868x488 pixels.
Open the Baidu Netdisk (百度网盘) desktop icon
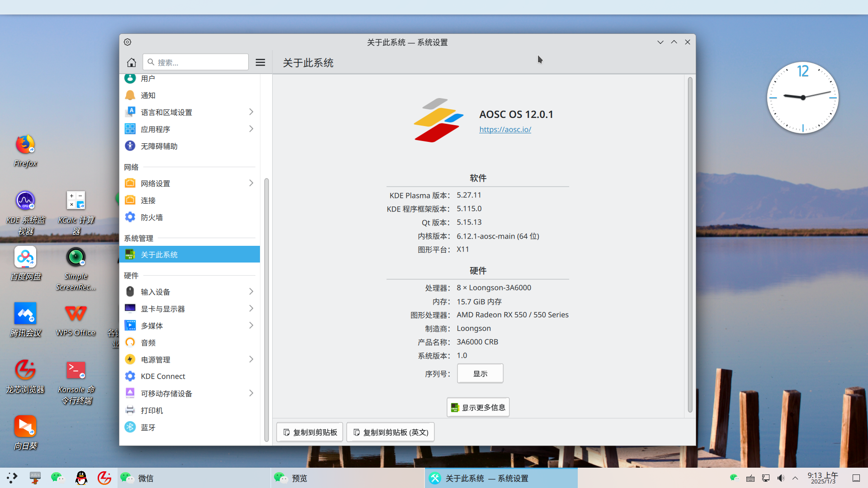(x=25, y=263)
